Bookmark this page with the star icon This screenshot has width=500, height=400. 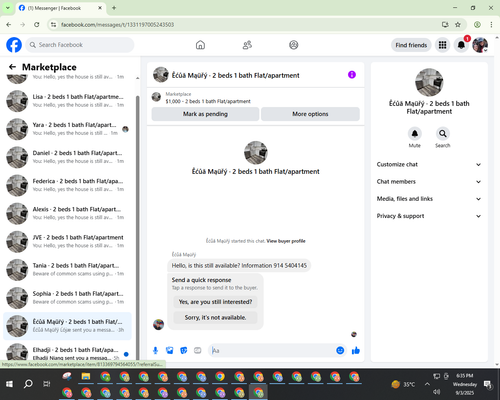(x=458, y=24)
